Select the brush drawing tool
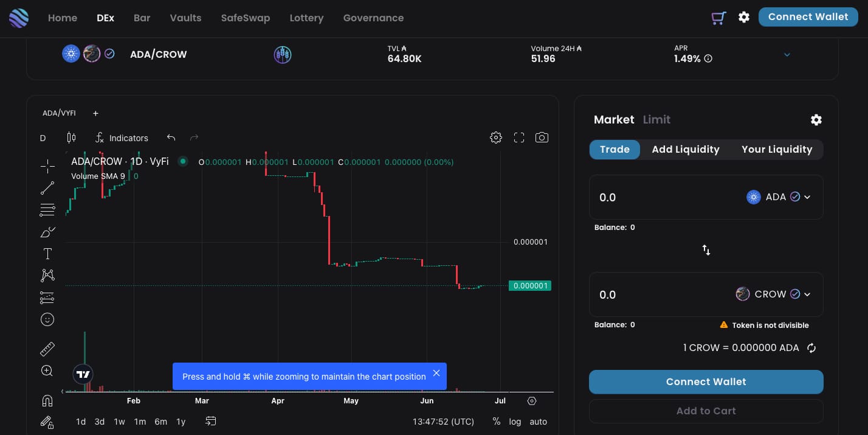The height and width of the screenshot is (435, 868). coord(47,232)
